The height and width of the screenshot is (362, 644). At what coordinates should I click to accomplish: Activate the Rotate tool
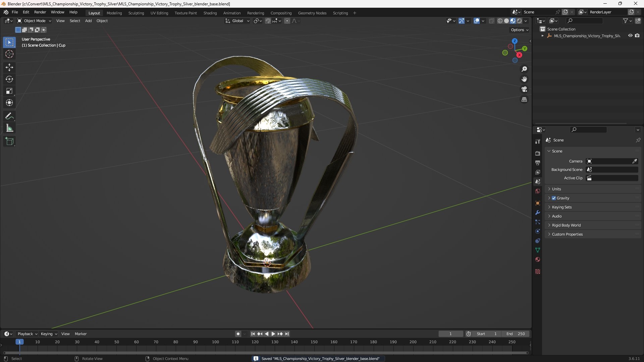[x=9, y=79]
